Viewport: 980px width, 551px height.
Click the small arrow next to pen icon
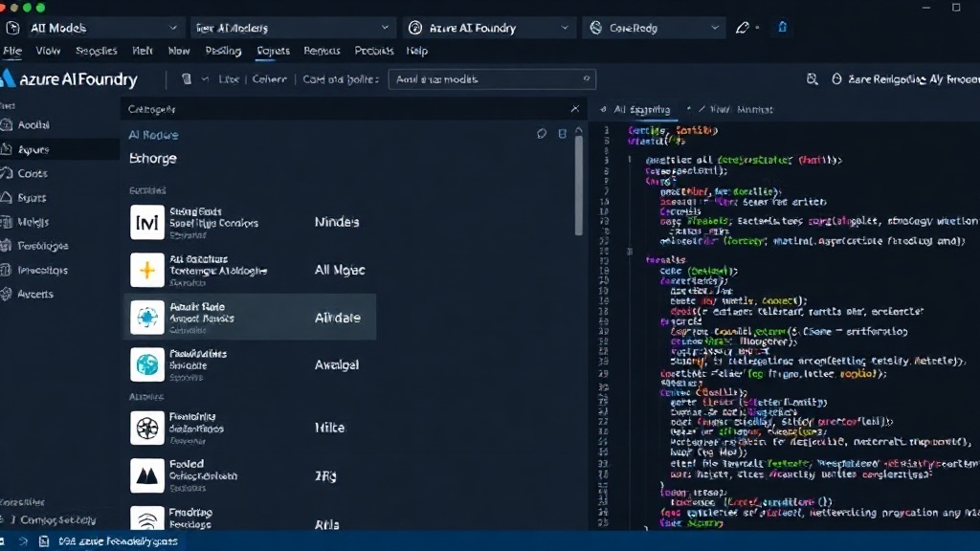(757, 28)
